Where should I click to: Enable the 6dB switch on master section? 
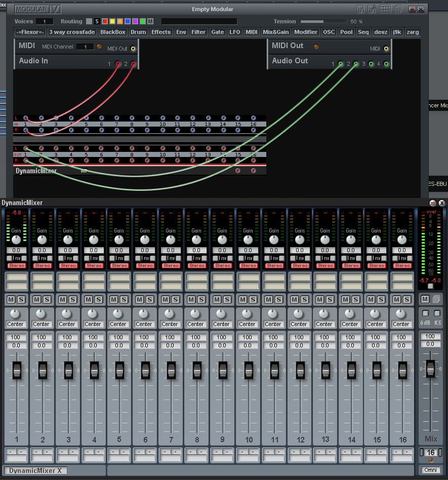click(425, 313)
